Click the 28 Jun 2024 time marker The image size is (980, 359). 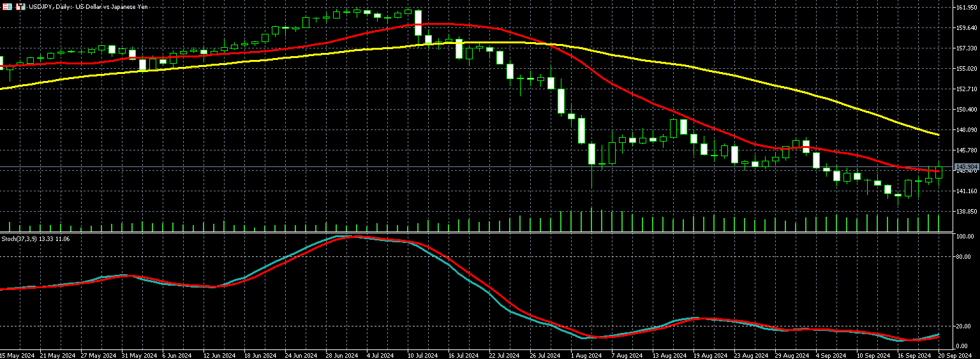[341, 355]
